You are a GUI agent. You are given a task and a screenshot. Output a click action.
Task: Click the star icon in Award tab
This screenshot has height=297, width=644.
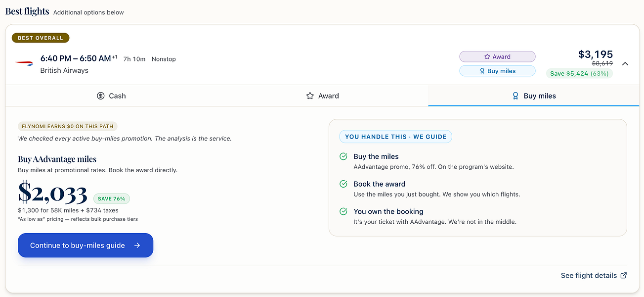[310, 96]
